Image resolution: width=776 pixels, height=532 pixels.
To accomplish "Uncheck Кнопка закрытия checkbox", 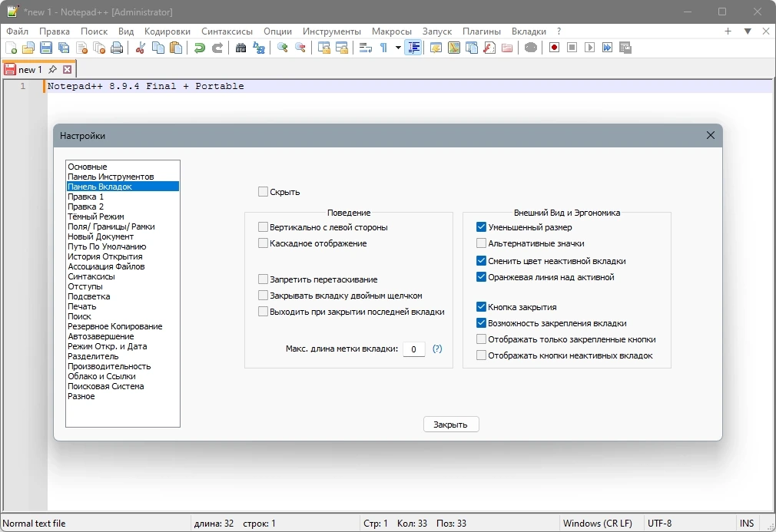I will click(x=481, y=307).
